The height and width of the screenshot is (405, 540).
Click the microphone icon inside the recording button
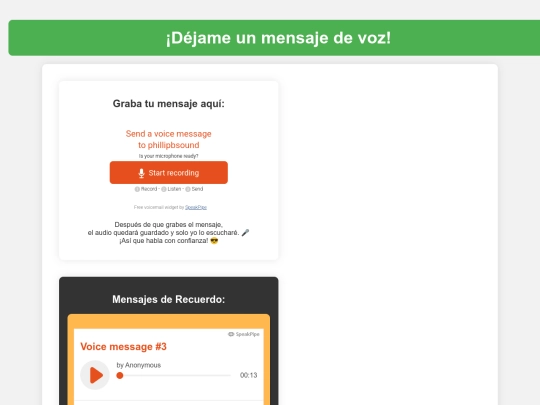(141, 173)
